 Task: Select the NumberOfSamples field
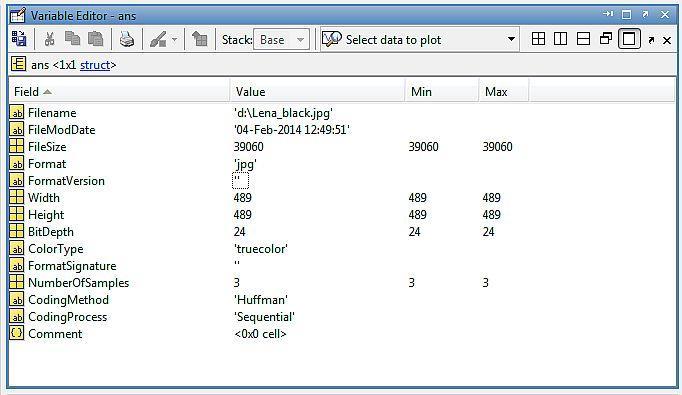(x=78, y=283)
